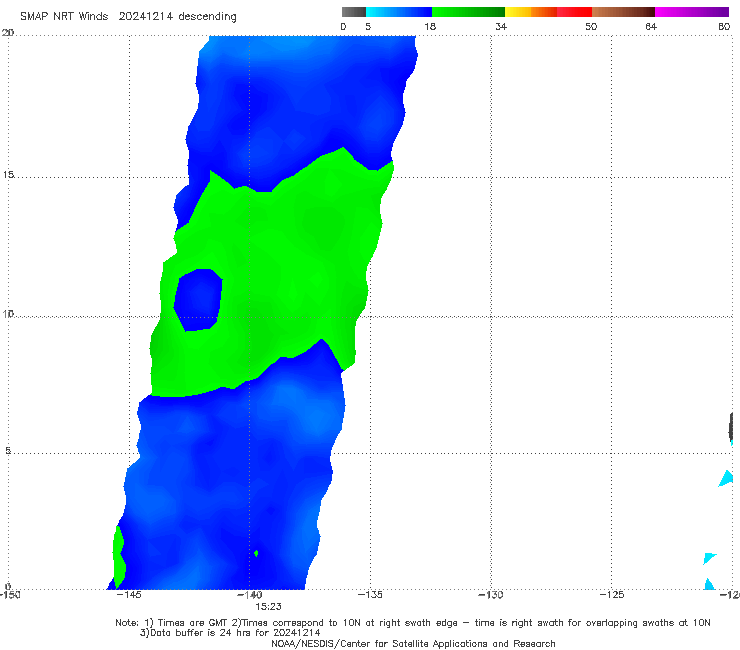
Task: Click the tiny green dot near -140 longitude
Action: [x=256, y=553]
